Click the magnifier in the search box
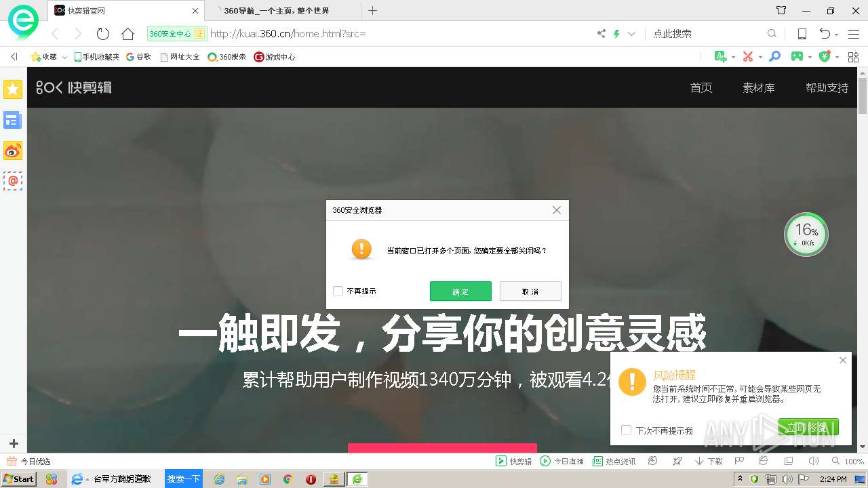 [772, 33]
